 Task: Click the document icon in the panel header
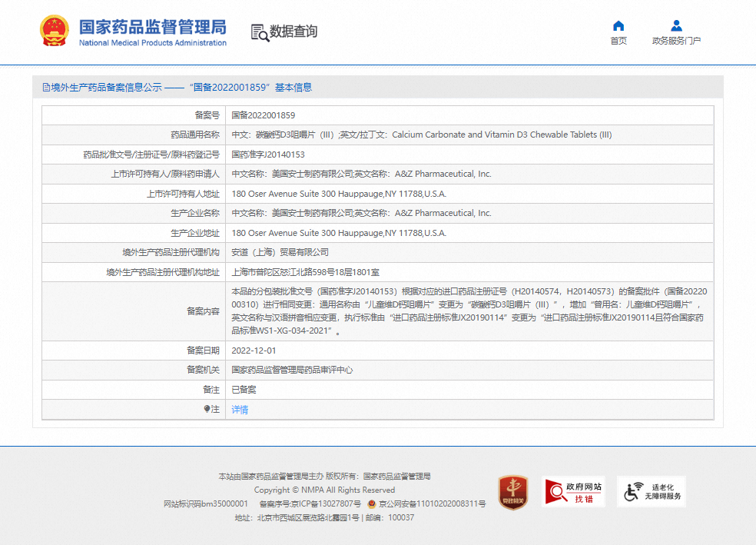46,88
